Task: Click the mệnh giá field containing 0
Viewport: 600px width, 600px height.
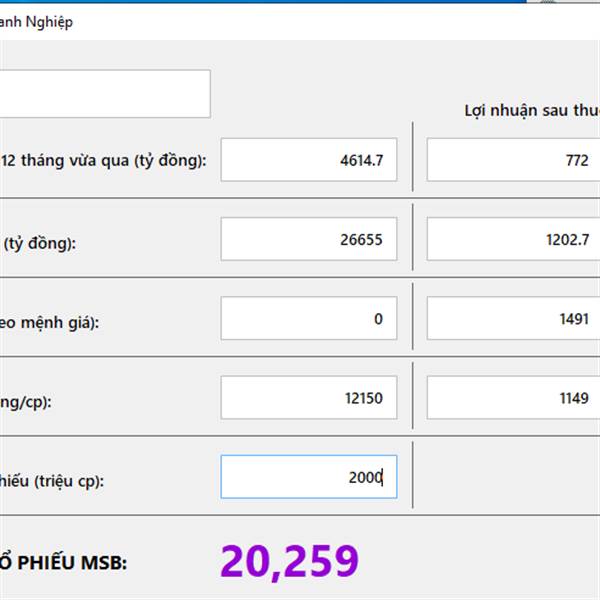Action: [x=309, y=318]
